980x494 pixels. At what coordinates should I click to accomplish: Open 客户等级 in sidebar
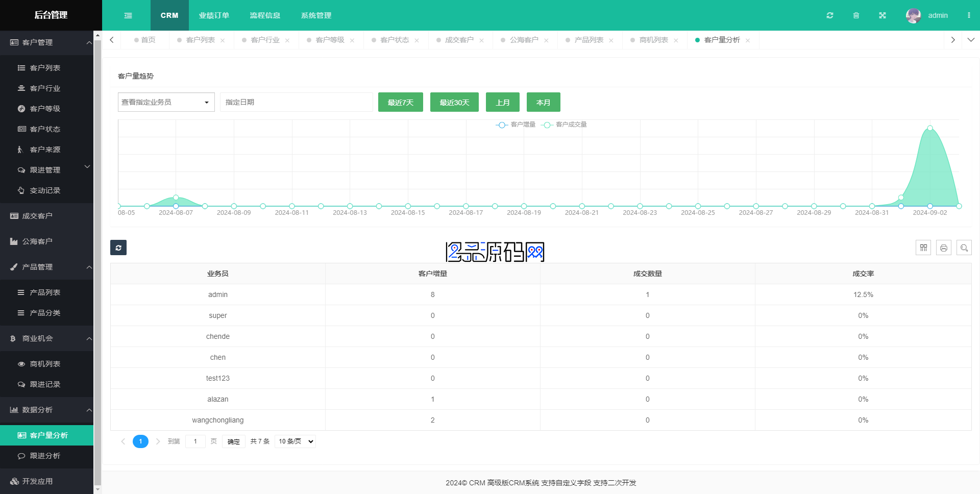tap(46, 109)
